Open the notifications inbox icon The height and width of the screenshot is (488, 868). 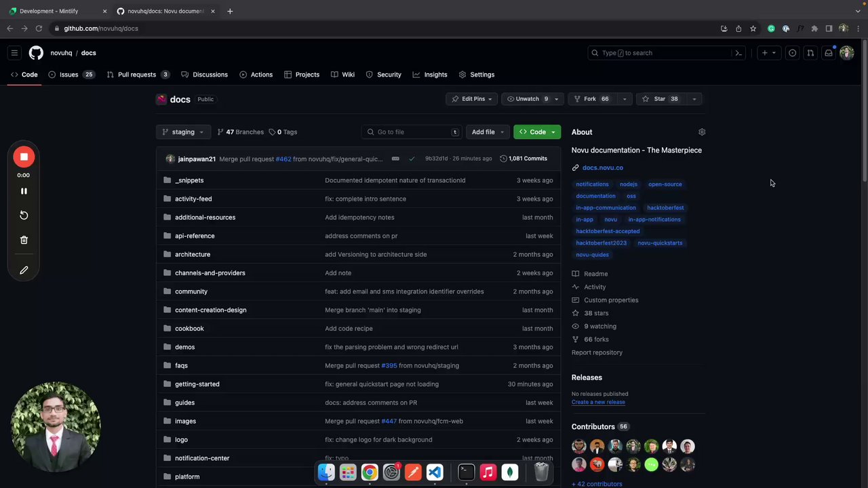click(x=829, y=53)
